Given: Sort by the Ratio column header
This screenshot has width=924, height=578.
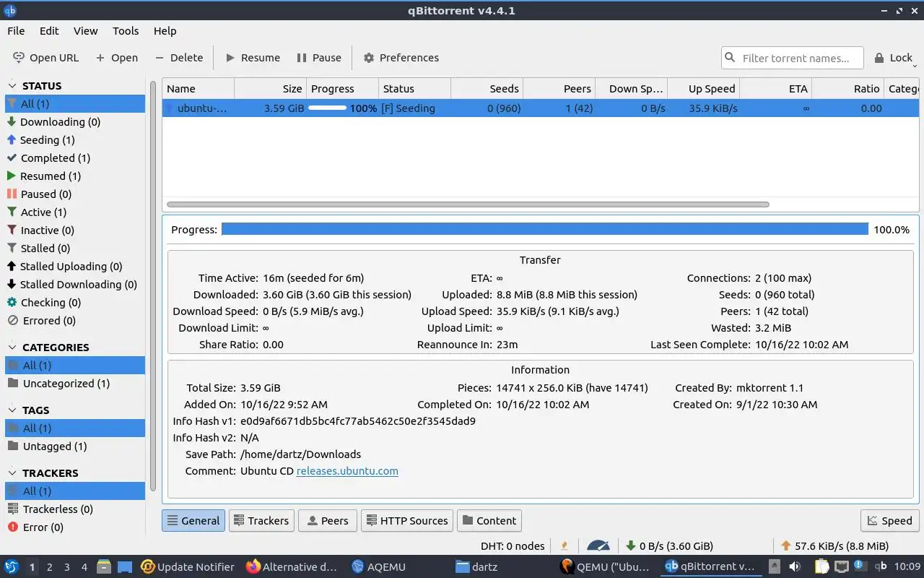Looking at the screenshot, I should (847, 89).
